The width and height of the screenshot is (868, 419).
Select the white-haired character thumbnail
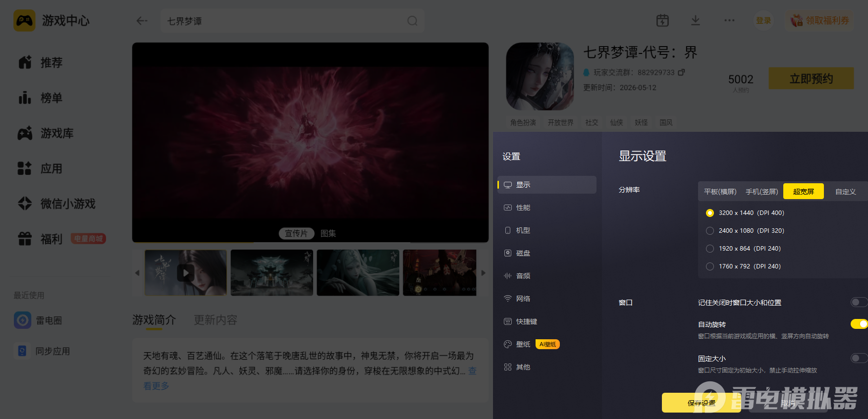(x=358, y=272)
